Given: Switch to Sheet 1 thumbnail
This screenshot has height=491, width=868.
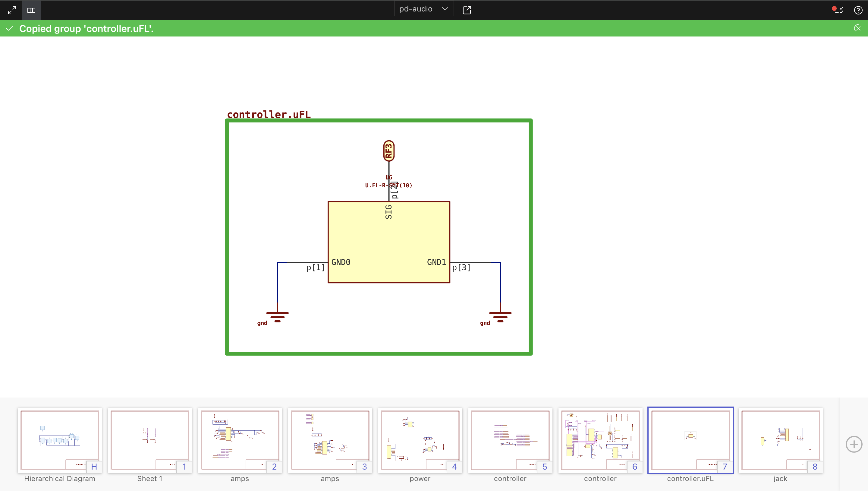Looking at the screenshot, I should [x=149, y=440].
